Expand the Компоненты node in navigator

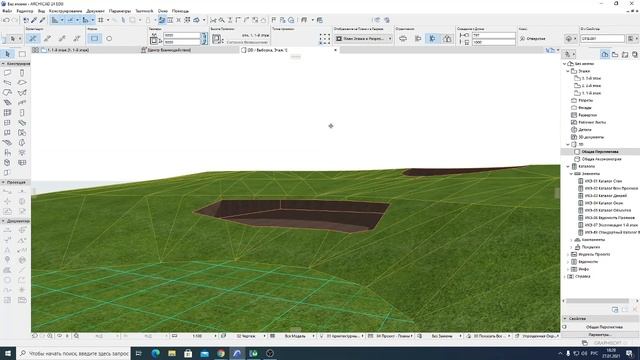571,240
